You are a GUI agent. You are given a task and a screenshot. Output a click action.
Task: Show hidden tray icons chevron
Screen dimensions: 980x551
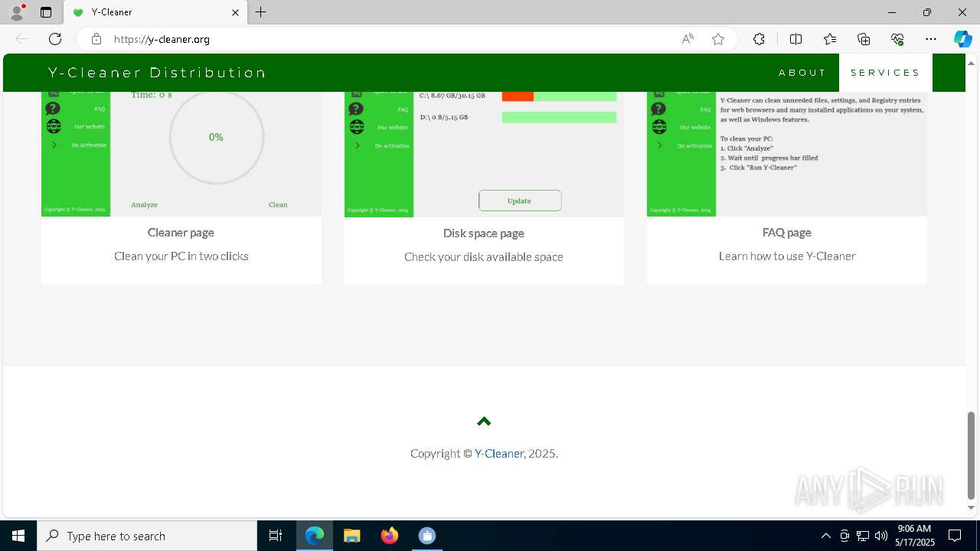click(826, 536)
